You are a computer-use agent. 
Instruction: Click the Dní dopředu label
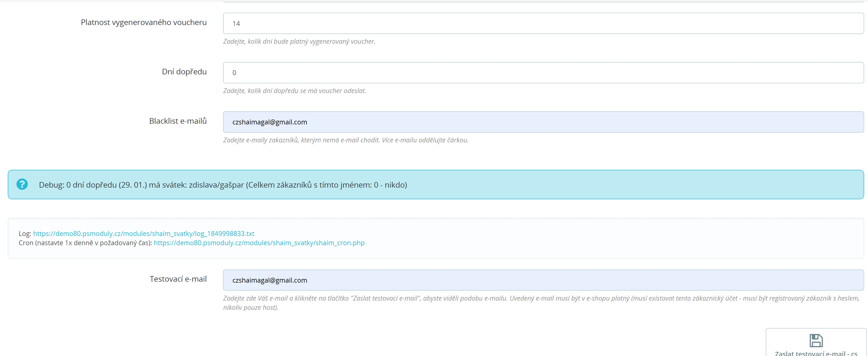[x=184, y=72]
